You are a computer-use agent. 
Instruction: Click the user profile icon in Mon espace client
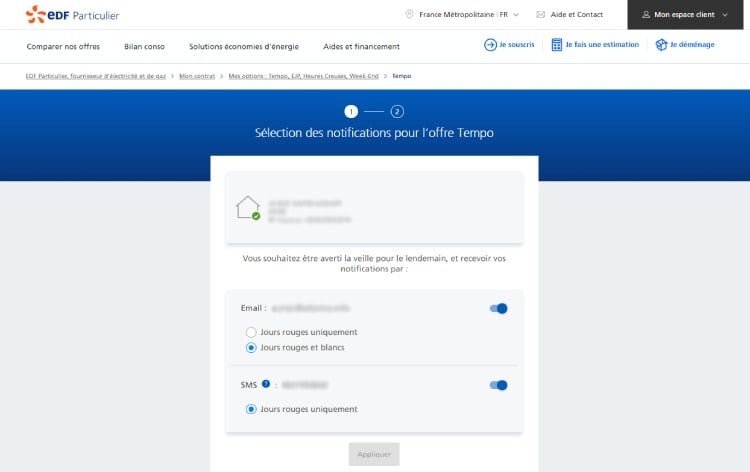click(646, 14)
